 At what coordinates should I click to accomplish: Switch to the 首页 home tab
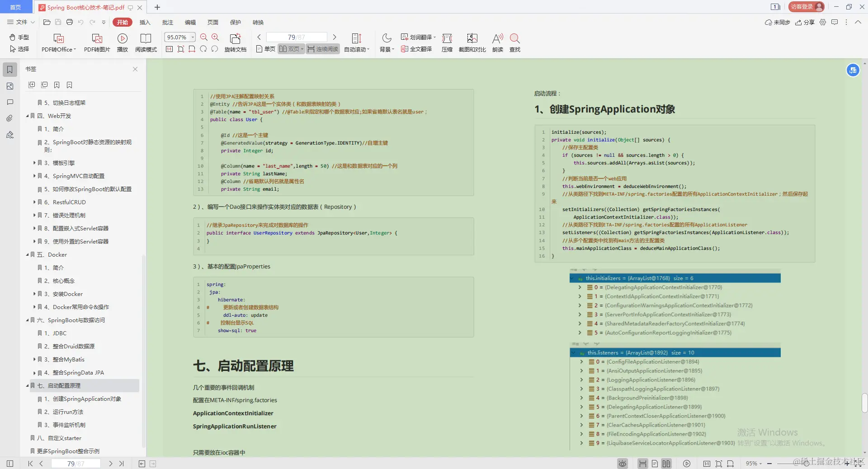tap(16, 7)
